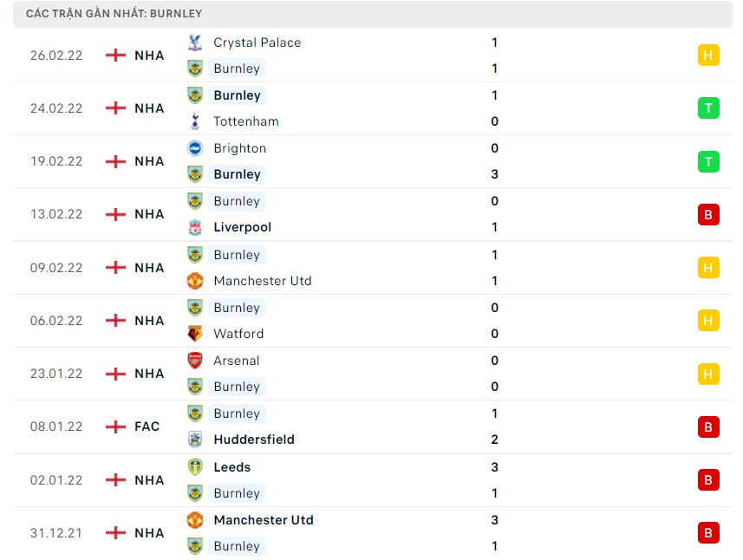Click NHA label on the 19.02.22 row
Screen dimensions: 743x560
coord(148,161)
